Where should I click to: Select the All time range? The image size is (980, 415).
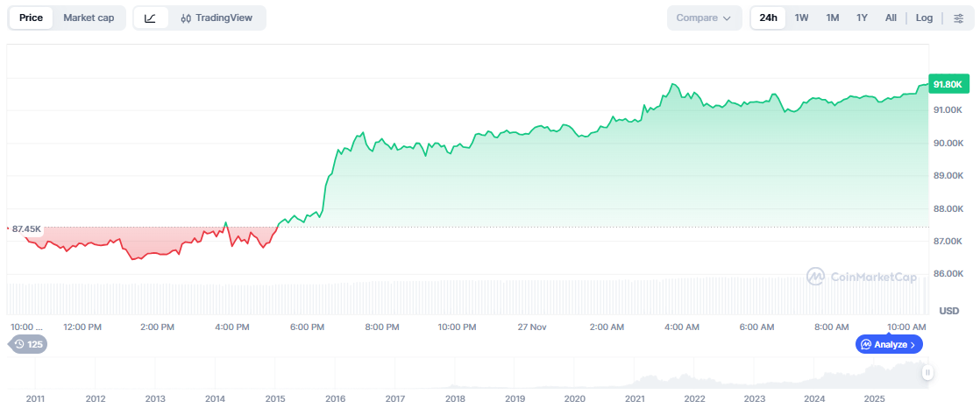coord(891,18)
